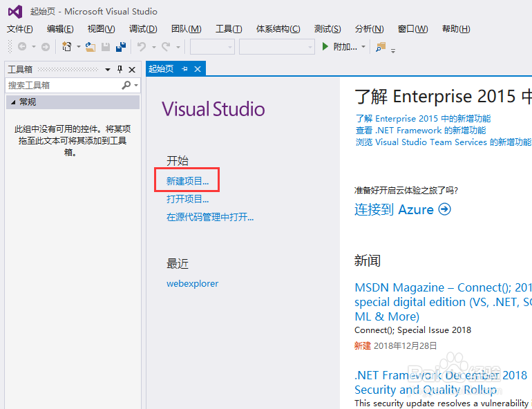The height and width of the screenshot is (409, 532).
Task: Open the MSDN Magazine Connect news article
Action: (443, 302)
